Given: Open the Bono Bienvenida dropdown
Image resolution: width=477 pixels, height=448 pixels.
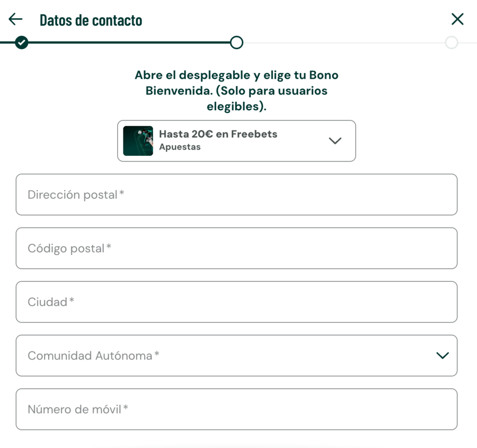Looking at the screenshot, I should click(x=236, y=140).
